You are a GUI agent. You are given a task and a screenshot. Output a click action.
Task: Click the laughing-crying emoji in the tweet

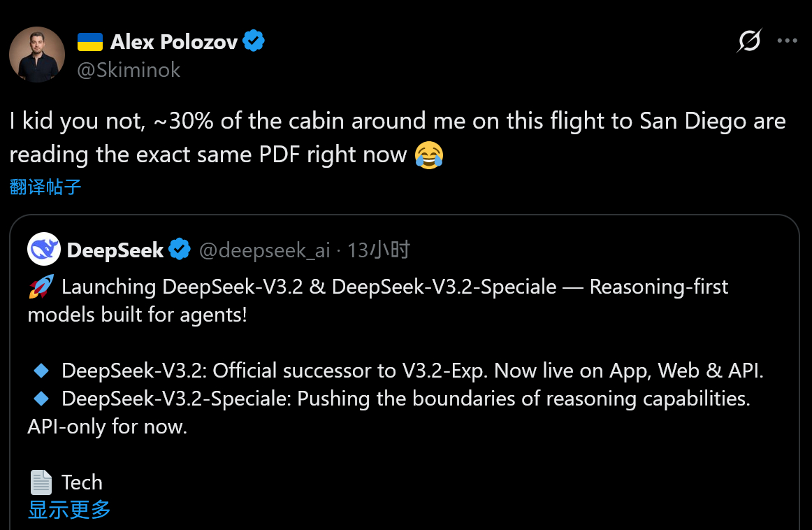tap(428, 155)
